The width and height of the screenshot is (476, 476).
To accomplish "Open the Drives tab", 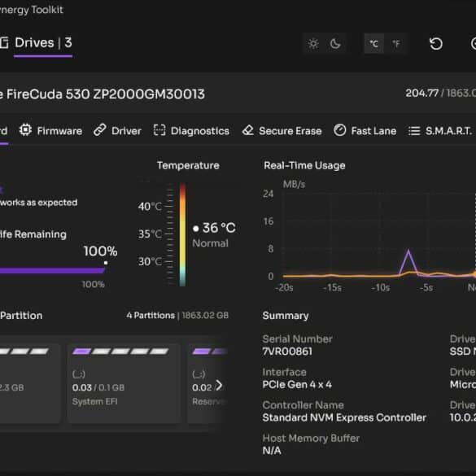I will (x=43, y=43).
